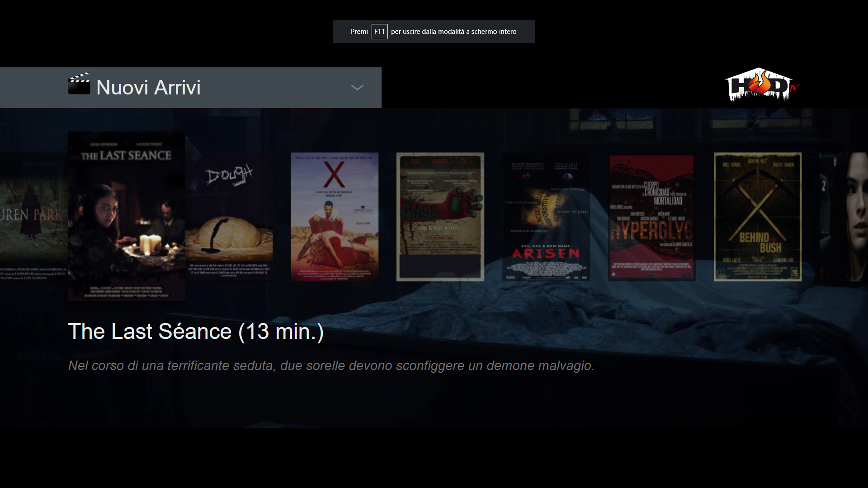Screen dimensions: 868x488
Task: Click The Last Séance title text
Action: pyautogui.click(x=195, y=331)
